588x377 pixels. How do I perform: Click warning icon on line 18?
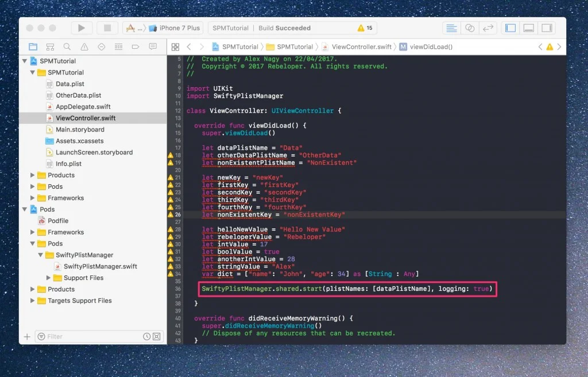(x=171, y=155)
